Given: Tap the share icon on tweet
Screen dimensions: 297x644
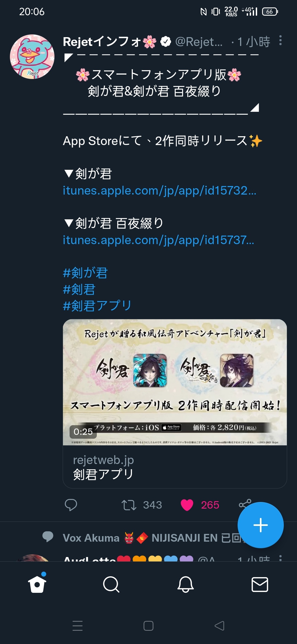Looking at the screenshot, I should coord(245,504).
